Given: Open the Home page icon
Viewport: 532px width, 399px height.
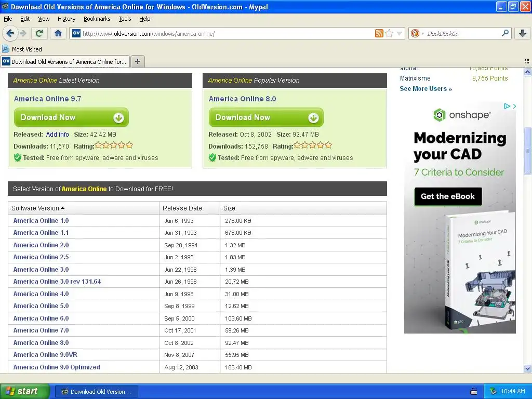Looking at the screenshot, I should (58, 33).
